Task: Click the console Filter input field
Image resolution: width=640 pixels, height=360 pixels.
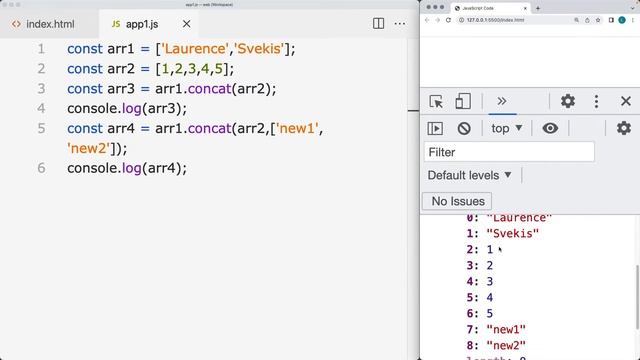Action: [x=509, y=152]
